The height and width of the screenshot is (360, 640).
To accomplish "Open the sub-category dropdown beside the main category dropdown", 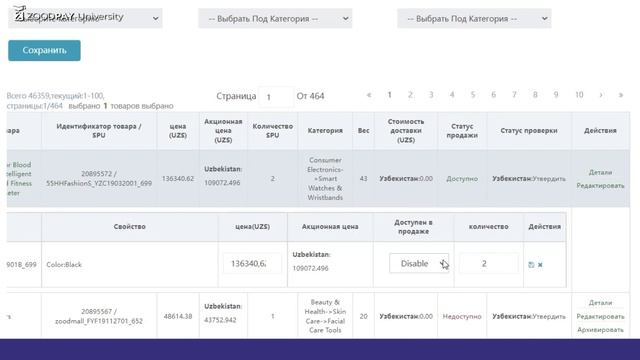I will click(275, 18).
